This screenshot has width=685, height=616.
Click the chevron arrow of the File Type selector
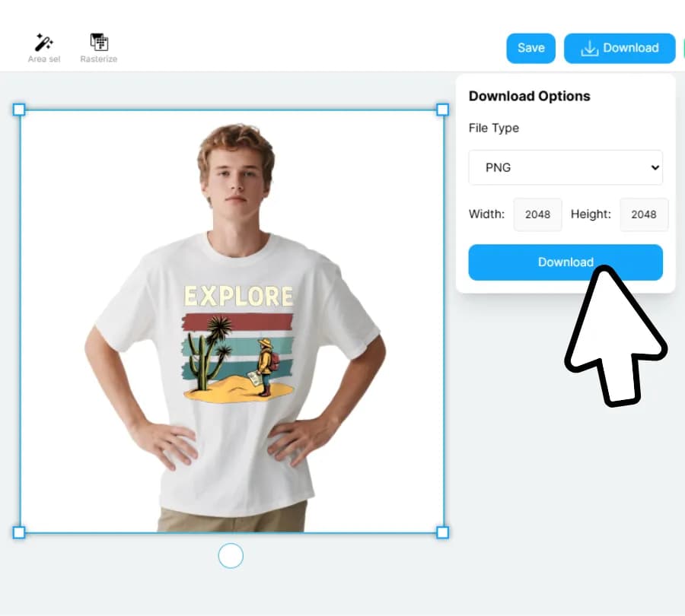tap(655, 167)
